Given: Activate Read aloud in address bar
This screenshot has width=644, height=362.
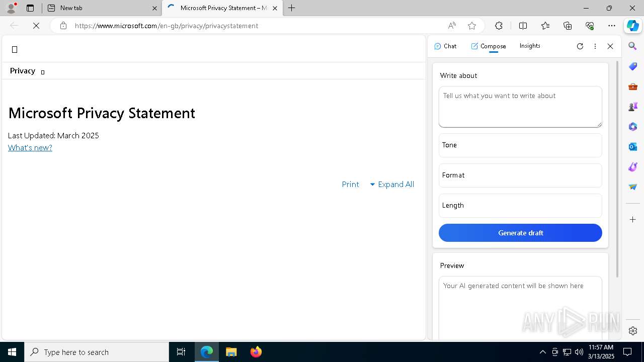Looking at the screenshot, I should coord(452,26).
